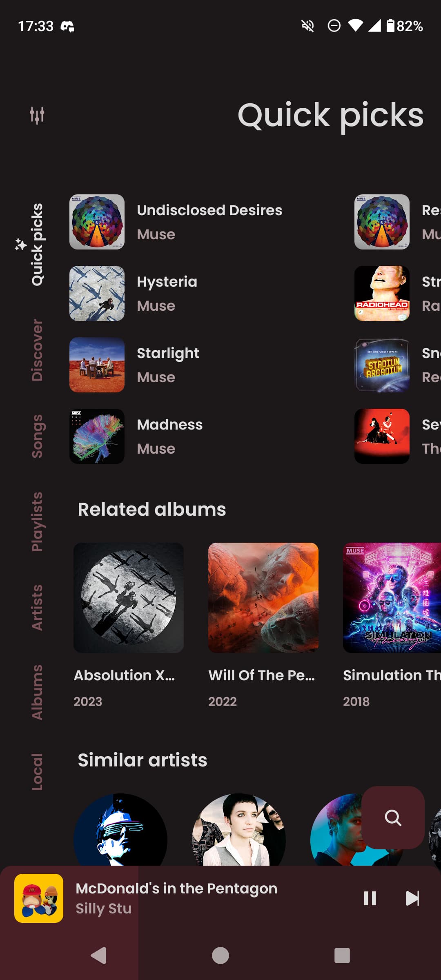Tap the Android back navigation button

(98, 955)
